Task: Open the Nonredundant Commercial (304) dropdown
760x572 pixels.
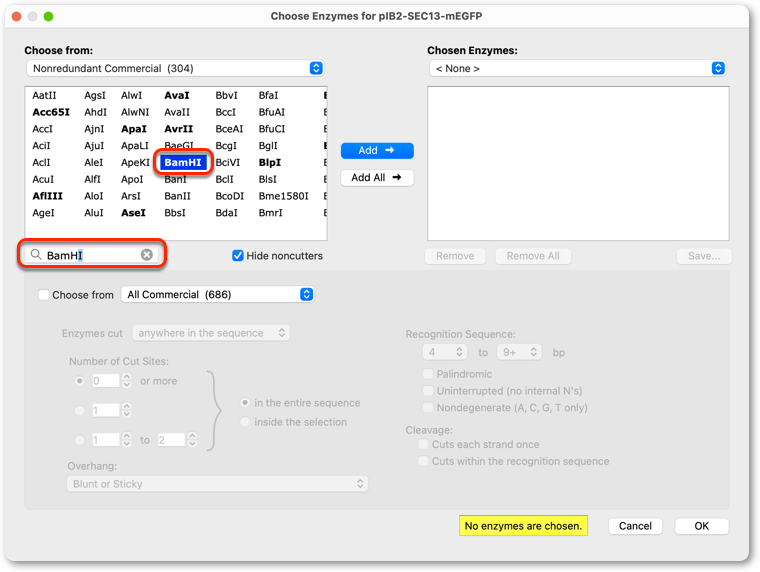Action: click(x=175, y=68)
